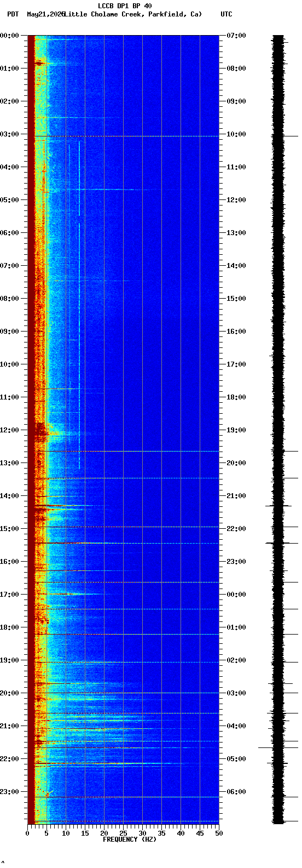Click the PDT time label 18:00

[x=9, y=627]
